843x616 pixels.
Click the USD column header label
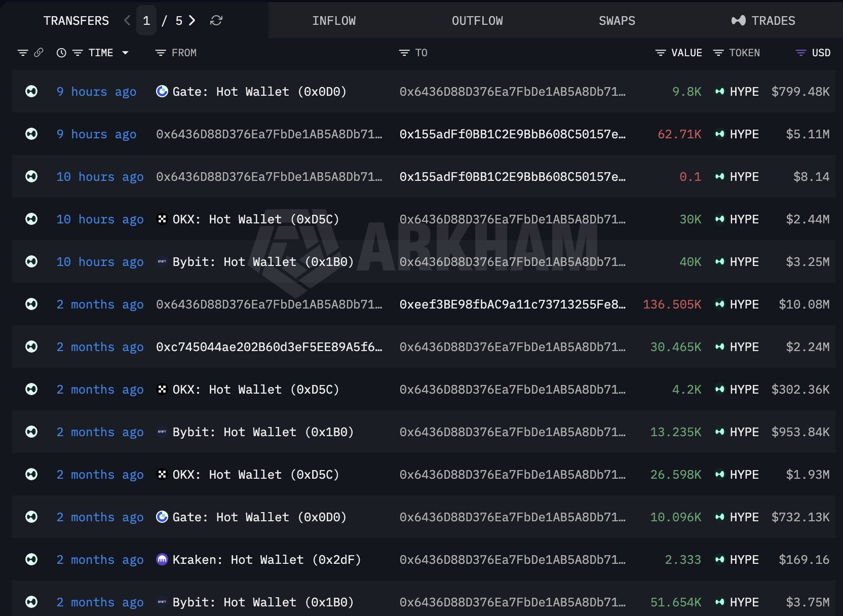click(821, 53)
